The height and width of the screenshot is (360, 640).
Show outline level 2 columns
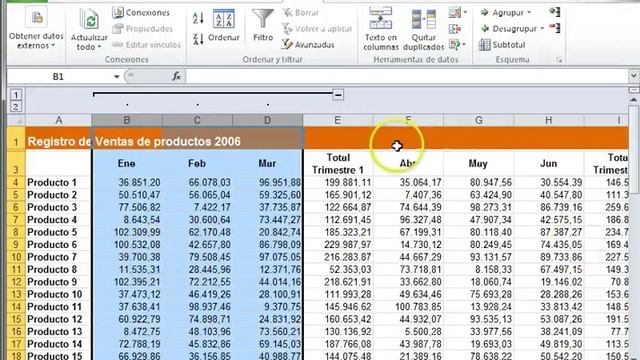(x=16, y=107)
